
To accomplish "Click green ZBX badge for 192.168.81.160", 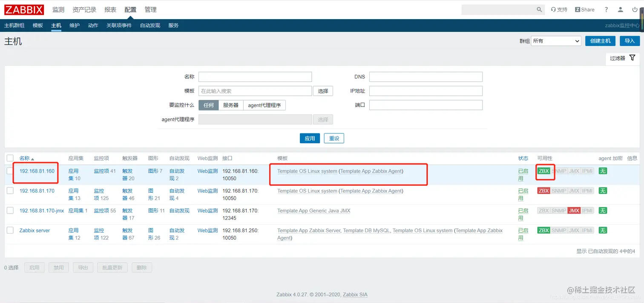I will point(543,171).
